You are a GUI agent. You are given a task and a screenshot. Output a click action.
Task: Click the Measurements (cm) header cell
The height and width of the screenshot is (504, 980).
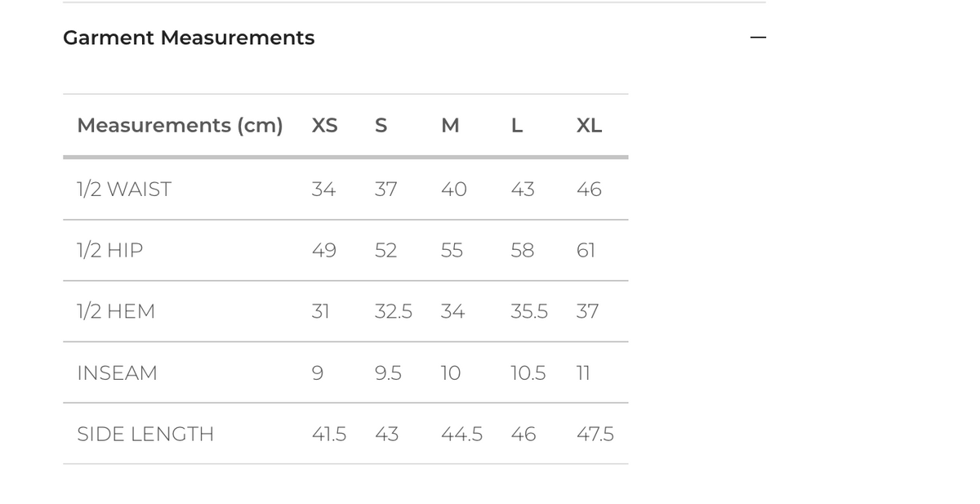180,126
